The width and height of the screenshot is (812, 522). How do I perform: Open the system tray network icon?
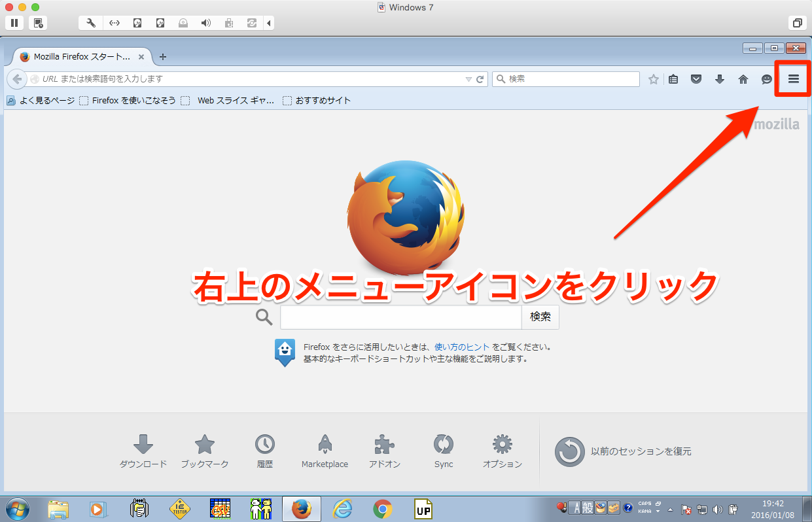[701, 509]
